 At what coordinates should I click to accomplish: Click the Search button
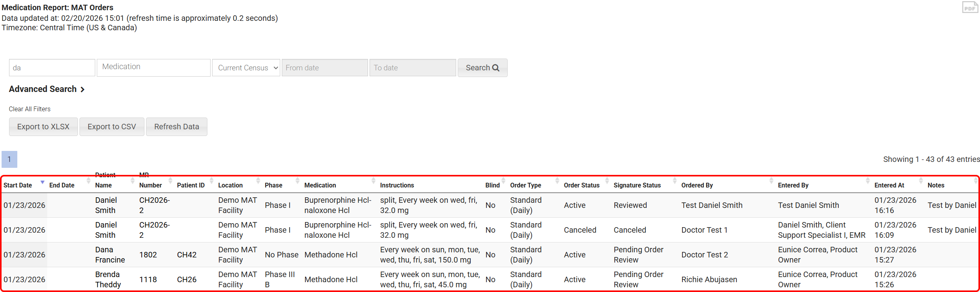482,68
